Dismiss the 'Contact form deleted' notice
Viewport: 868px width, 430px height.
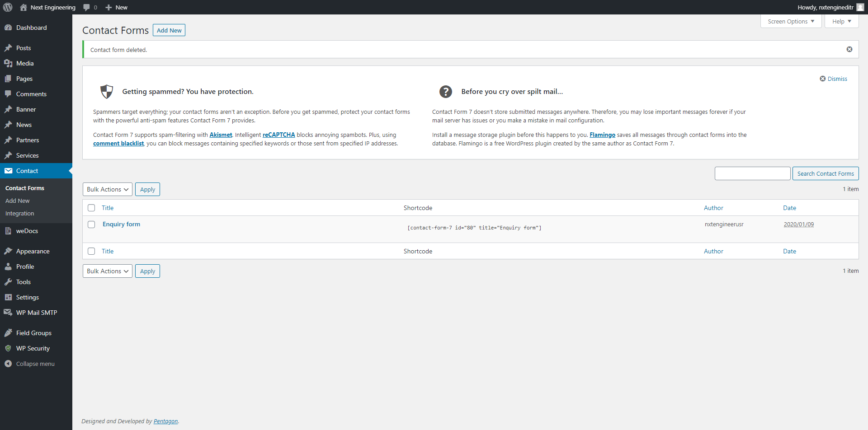point(849,49)
